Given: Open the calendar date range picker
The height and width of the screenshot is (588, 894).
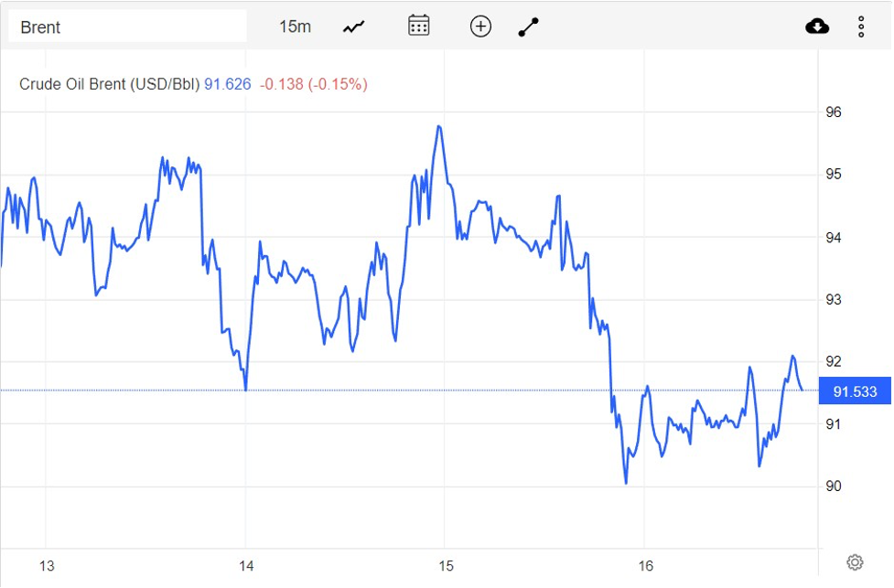Looking at the screenshot, I should pyautogui.click(x=418, y=26).
